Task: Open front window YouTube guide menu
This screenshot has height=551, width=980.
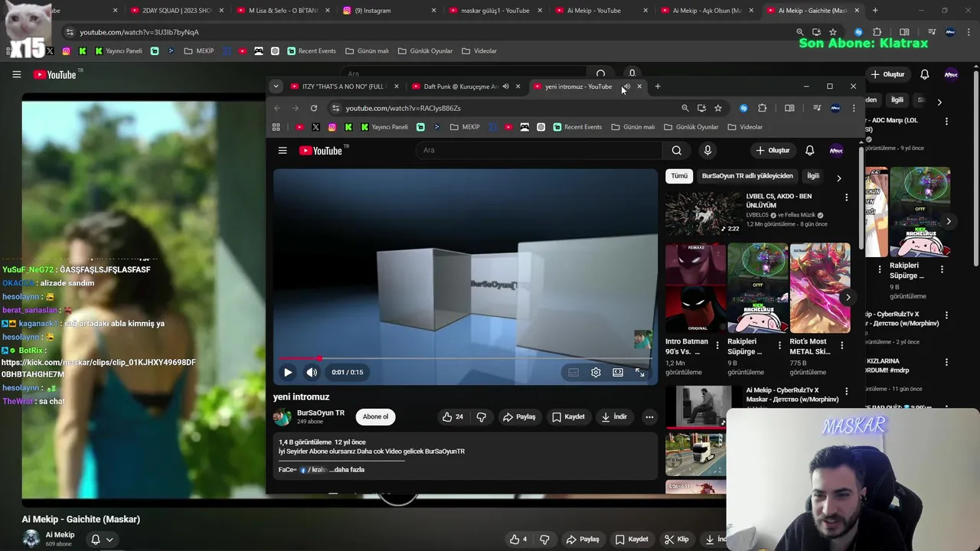Action: point(283,151)
